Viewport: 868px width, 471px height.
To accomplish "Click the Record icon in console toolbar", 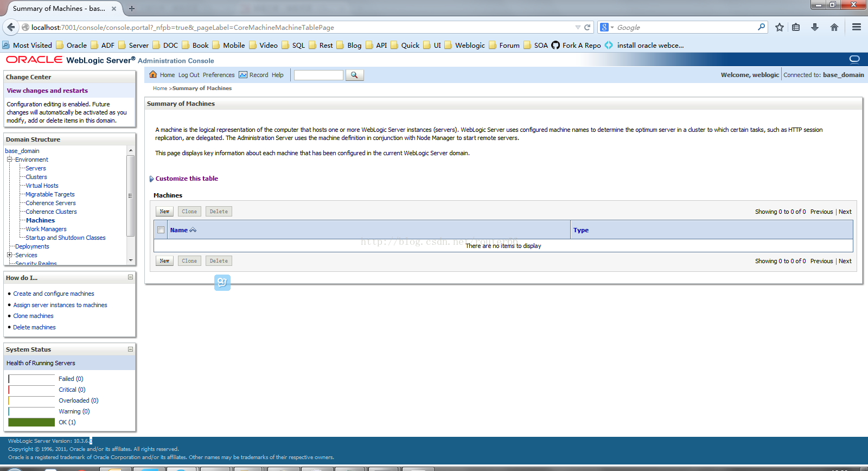I will click(243, 75).
